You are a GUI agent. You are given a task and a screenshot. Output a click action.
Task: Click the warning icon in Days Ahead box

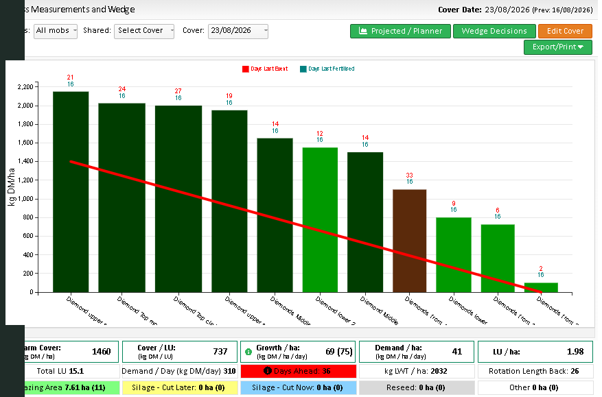(268, 371)
